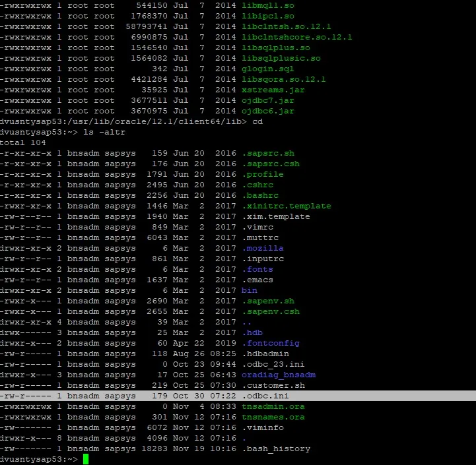Click the 'total 104' output line

click(x=24, y=142)
